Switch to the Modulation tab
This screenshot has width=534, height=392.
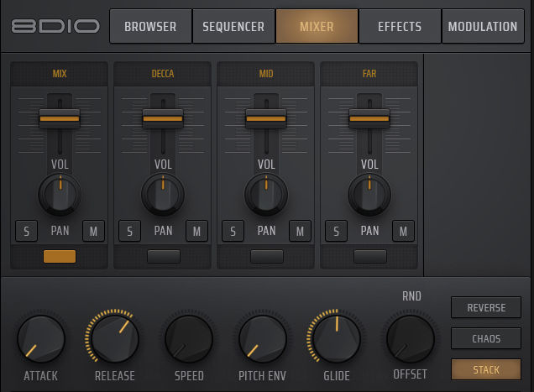pos(483,26)
